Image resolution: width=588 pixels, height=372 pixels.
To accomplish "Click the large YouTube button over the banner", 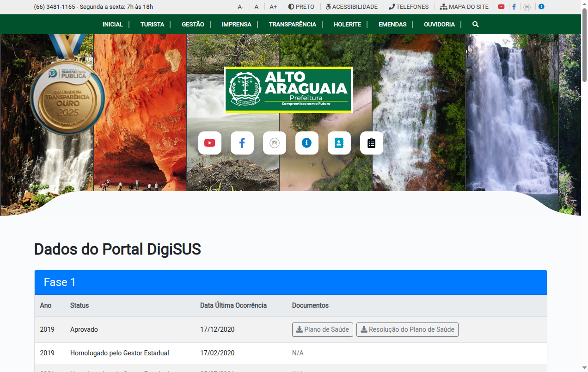I will click(x=210, y=143).
